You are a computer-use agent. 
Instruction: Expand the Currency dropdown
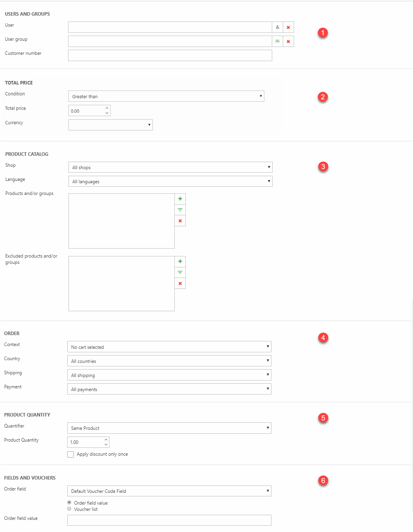tap(110, 125)
